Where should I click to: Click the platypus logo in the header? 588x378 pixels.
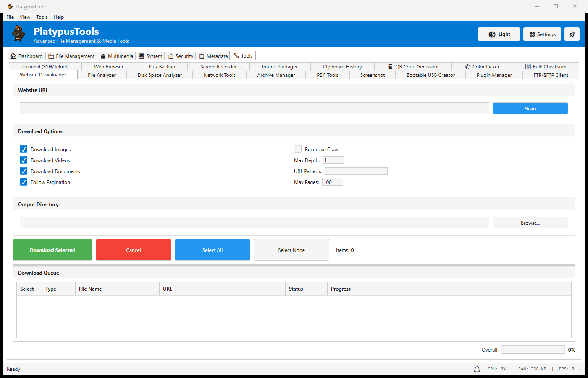coord(18,34)
